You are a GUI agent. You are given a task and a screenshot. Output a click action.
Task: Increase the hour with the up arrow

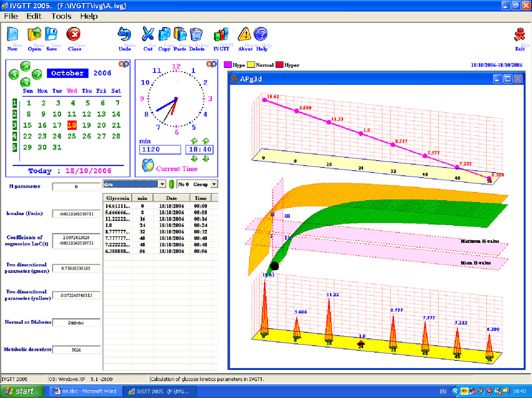(x=194, y=141)
